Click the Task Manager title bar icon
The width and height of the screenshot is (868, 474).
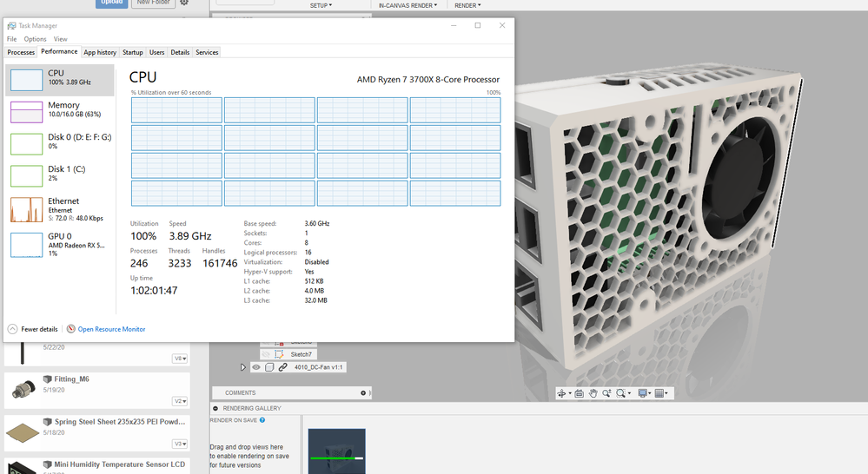point(11,25)
